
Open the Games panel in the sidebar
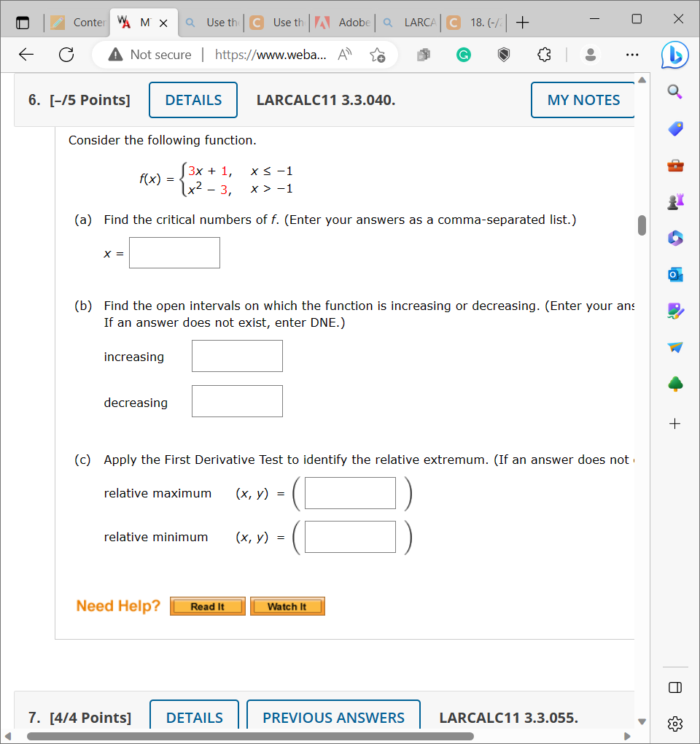(674, 201)
